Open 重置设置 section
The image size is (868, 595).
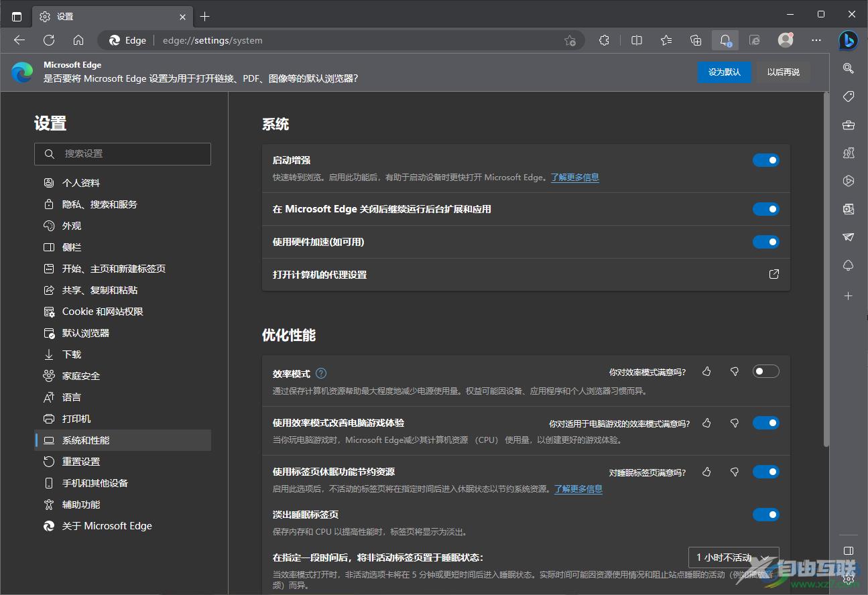(123, 462)
